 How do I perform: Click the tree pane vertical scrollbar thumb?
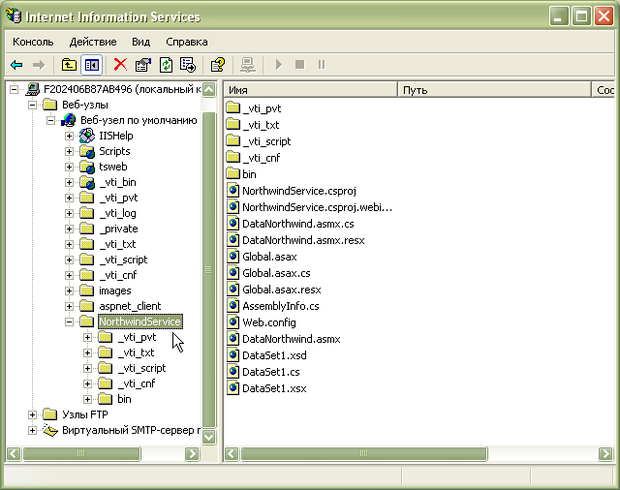click(208, 269)
